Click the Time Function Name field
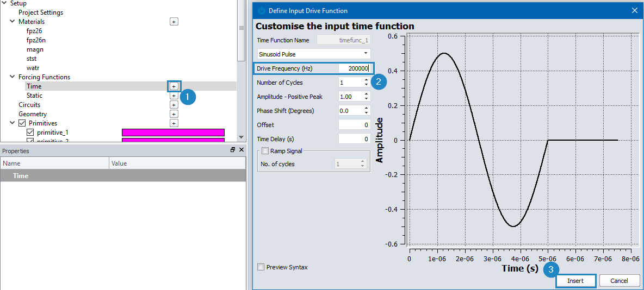The width and height of the screenshot is (644, 290). [345, 40]
